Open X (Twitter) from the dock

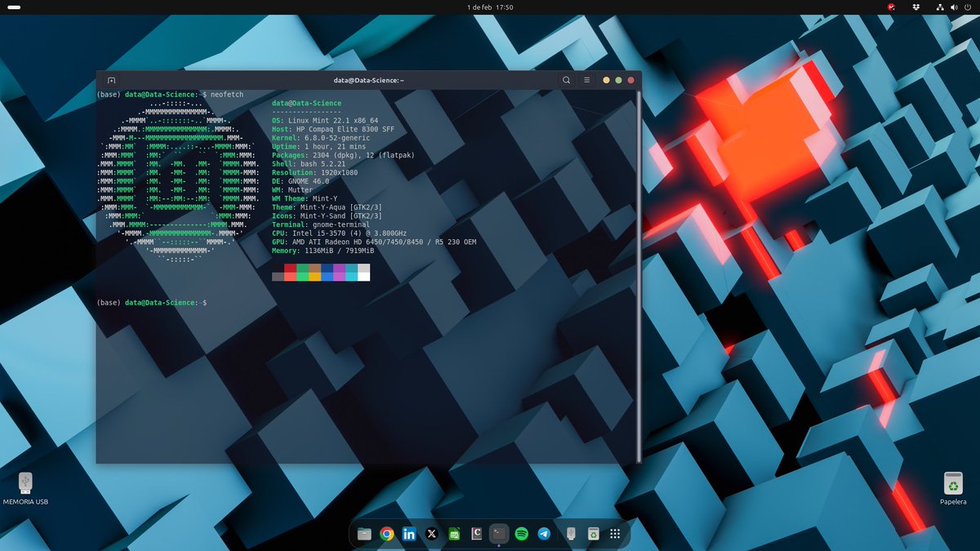pos(431,534)
